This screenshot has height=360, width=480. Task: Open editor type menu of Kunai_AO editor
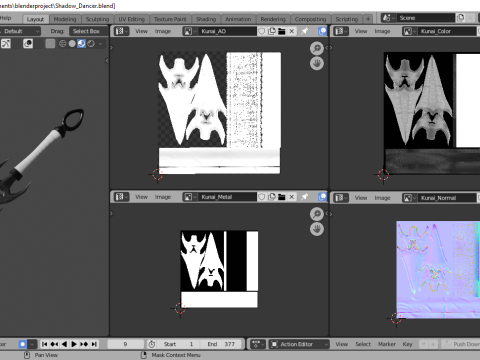pos(122,31)
